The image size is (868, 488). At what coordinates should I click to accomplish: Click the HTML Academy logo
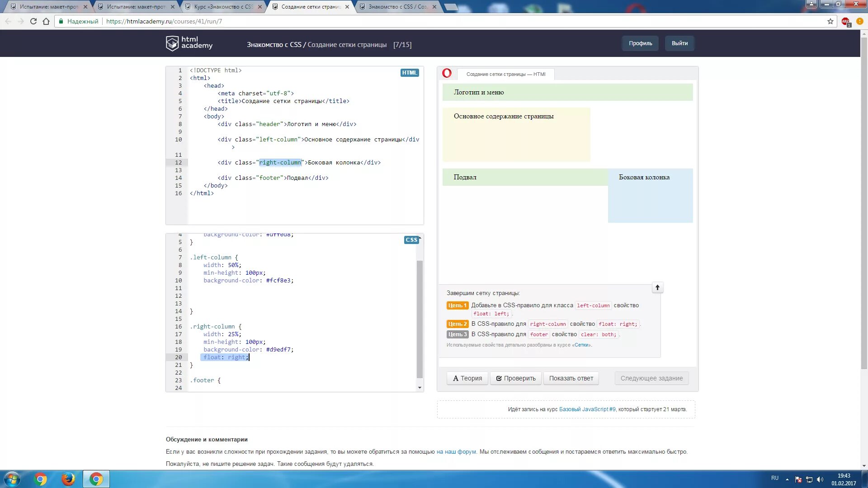tap(189, 43)
